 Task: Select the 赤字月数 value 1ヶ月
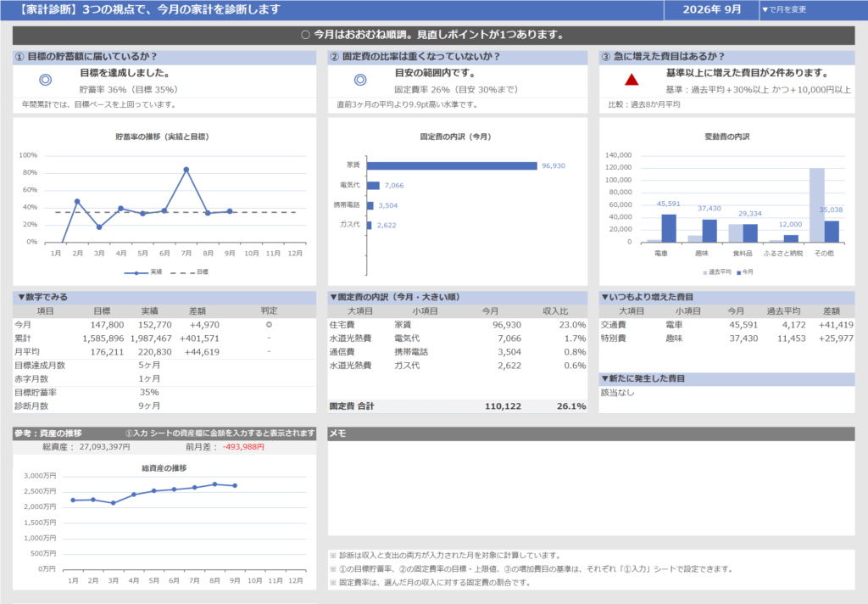149,379
